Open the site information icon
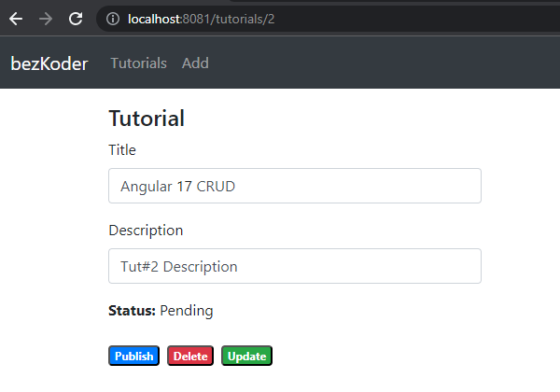 113,19
